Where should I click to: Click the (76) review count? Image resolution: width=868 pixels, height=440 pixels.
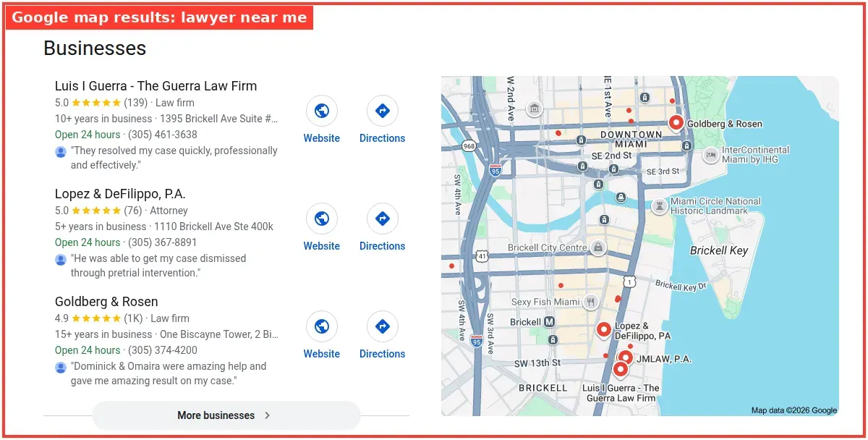pyautogui.click(x=133, y=211)
